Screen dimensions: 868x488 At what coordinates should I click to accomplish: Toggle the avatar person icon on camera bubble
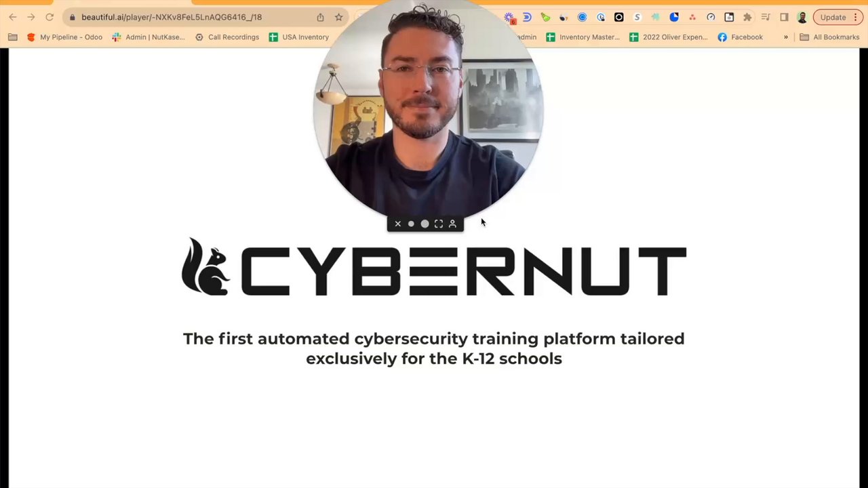tap(452, 224)
